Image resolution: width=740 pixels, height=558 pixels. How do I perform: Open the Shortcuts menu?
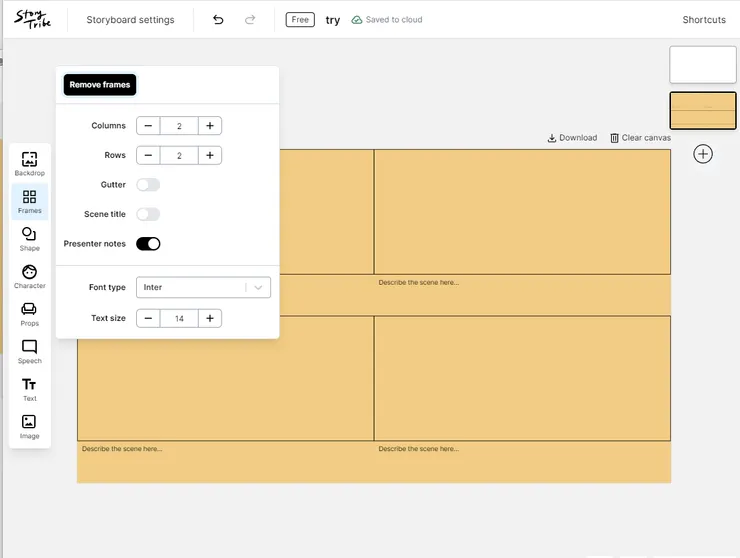coord(704,20)
